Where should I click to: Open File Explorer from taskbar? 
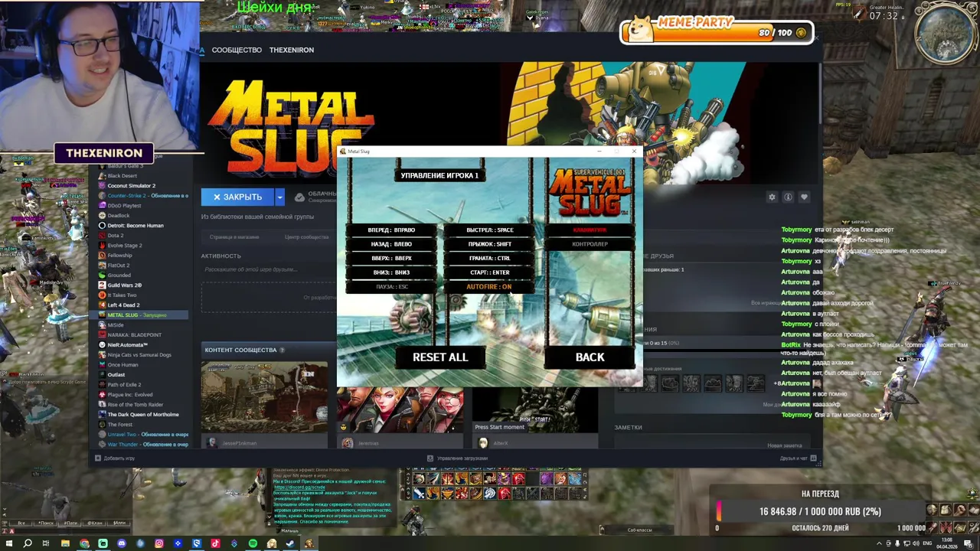click(x=65, y=543)
